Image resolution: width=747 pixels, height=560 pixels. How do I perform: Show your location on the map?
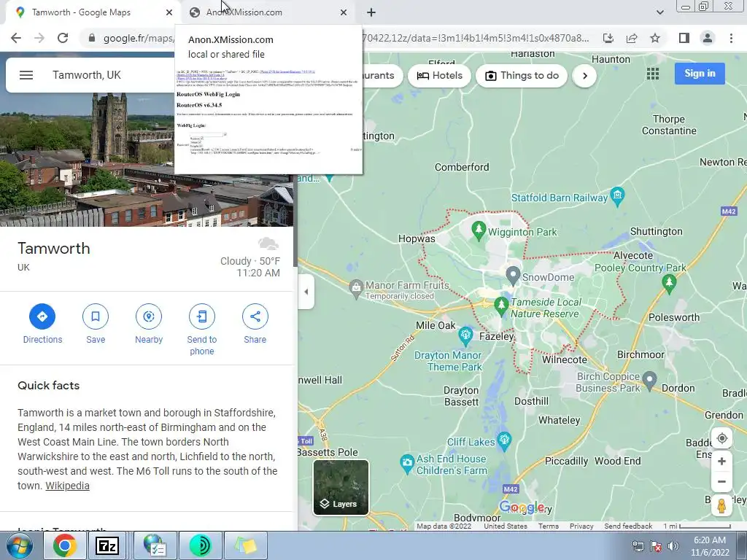click(721, 438)
